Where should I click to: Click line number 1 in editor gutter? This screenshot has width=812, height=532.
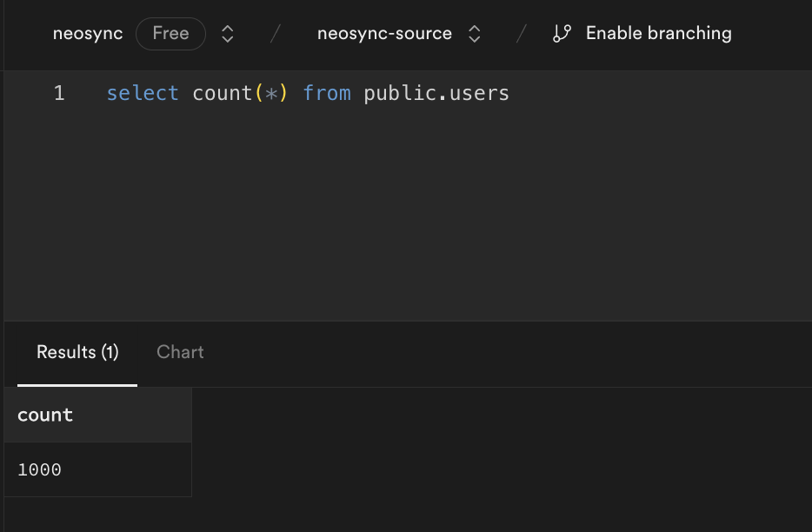coord(59,93)
